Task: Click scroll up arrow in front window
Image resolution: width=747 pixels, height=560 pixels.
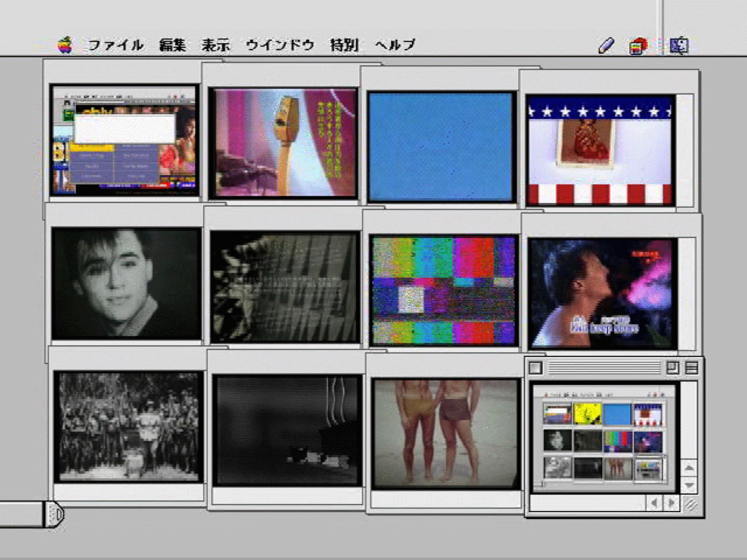Action: point(689,468)
